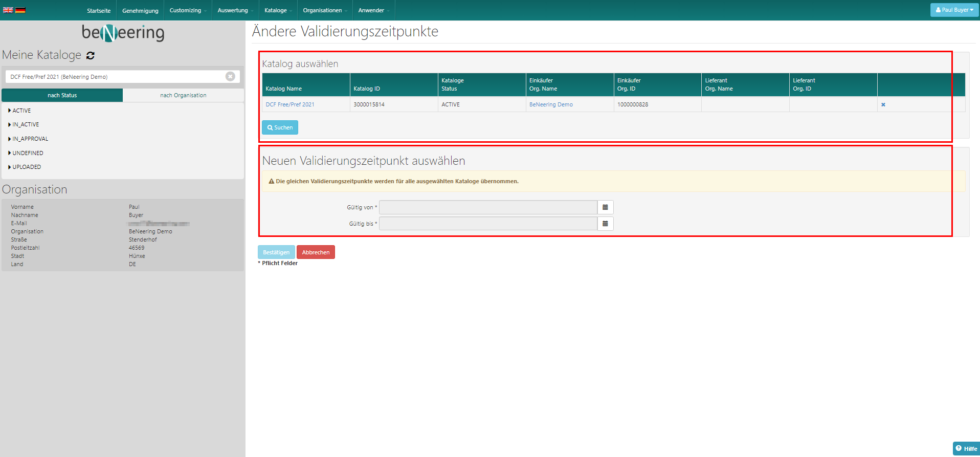980x457 pixels.
Task: Clear the catalog search field with the X icon
Action: (x=230, y=76)
